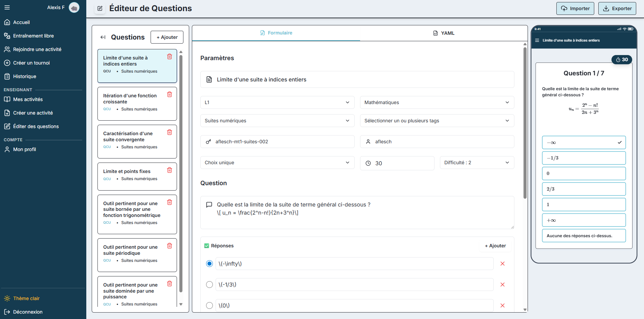Viewport: 644px width, 319px height.
Task: Select the Formulaire tab
Action: point(276,33)
